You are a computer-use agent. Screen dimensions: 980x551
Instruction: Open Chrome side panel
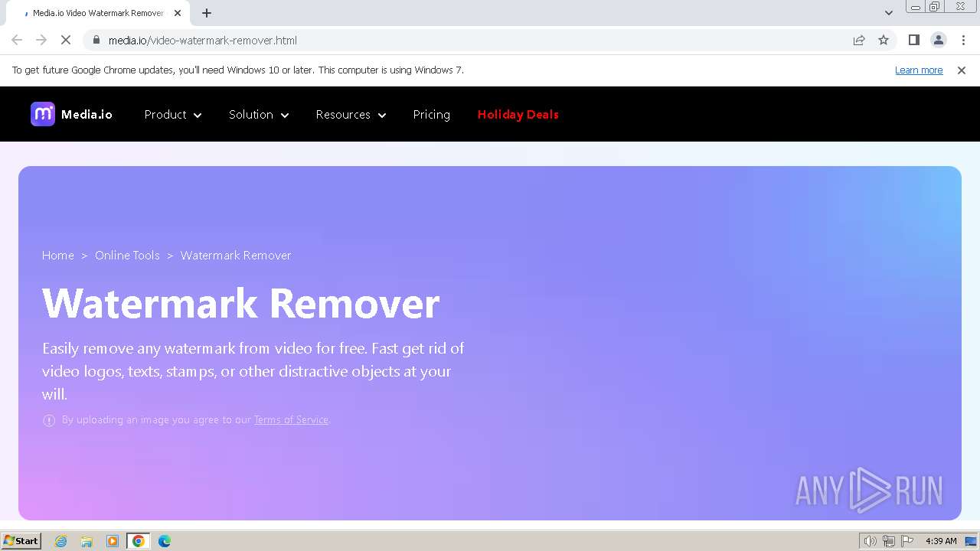[914, 40]
